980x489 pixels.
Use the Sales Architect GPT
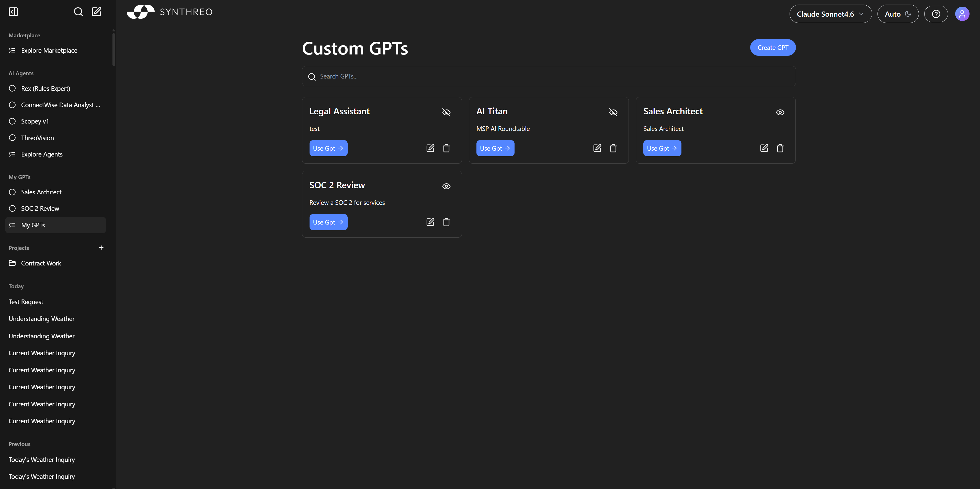[662, 148]
